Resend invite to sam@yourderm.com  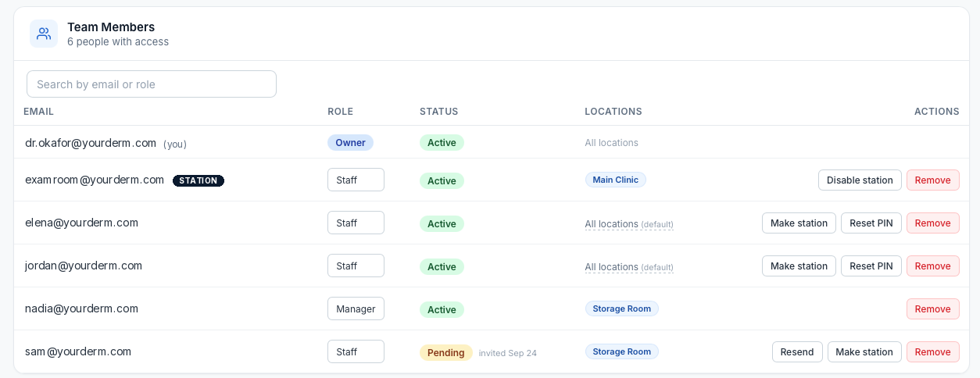tap(797, 351)
